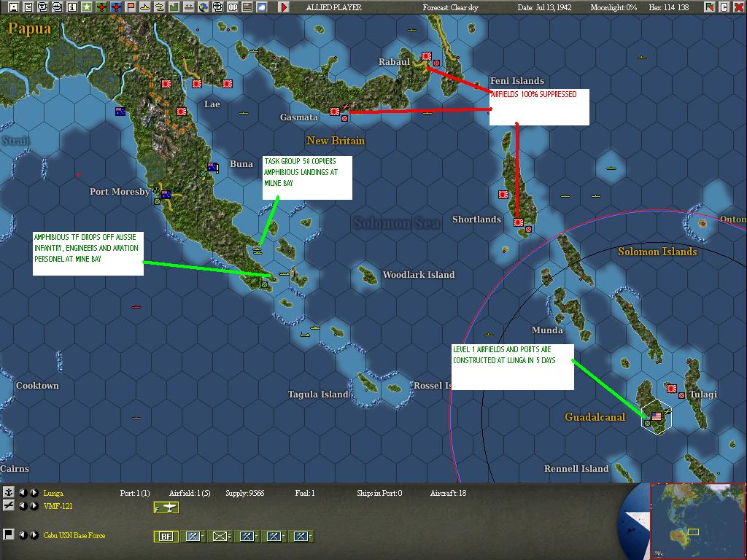
Task: Open Cebu USN Base Force unit link
Action: pyautogui.click(x=74, y=535)
